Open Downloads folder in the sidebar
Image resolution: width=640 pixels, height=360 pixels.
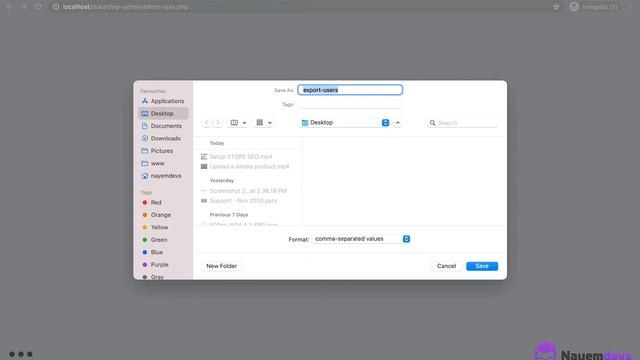(163, 138)
